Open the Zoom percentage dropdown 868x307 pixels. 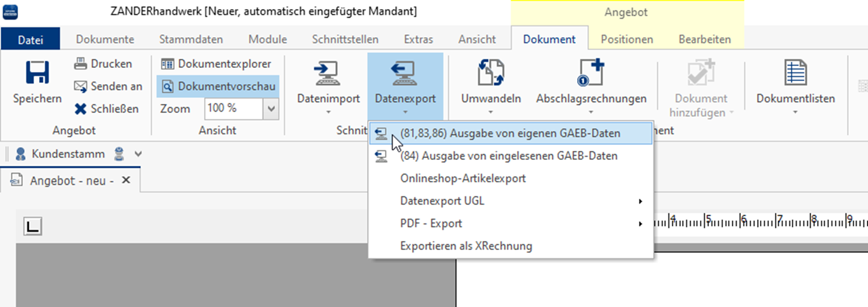click(x=271, y=109)
